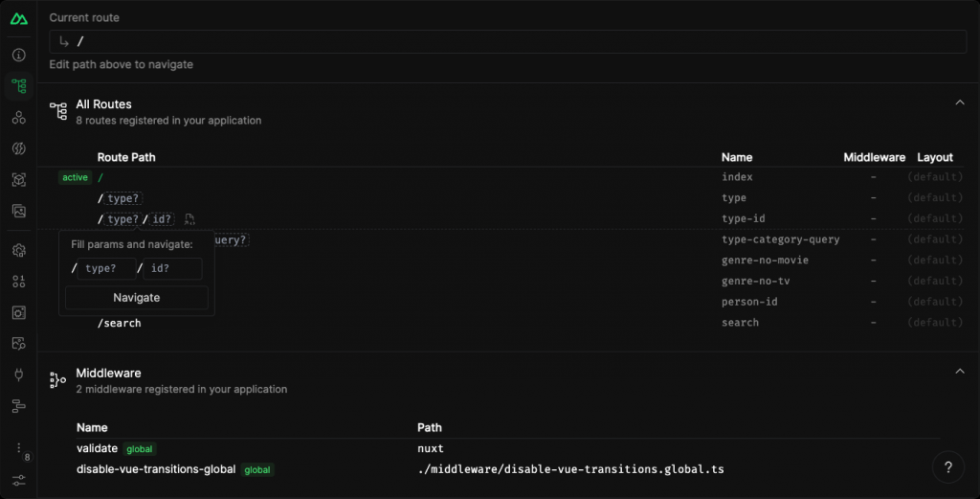Viewport: 980px width, 499px height.
Task: Open the more tabs dots with badge 8
Action: click(x=20, y=450)
